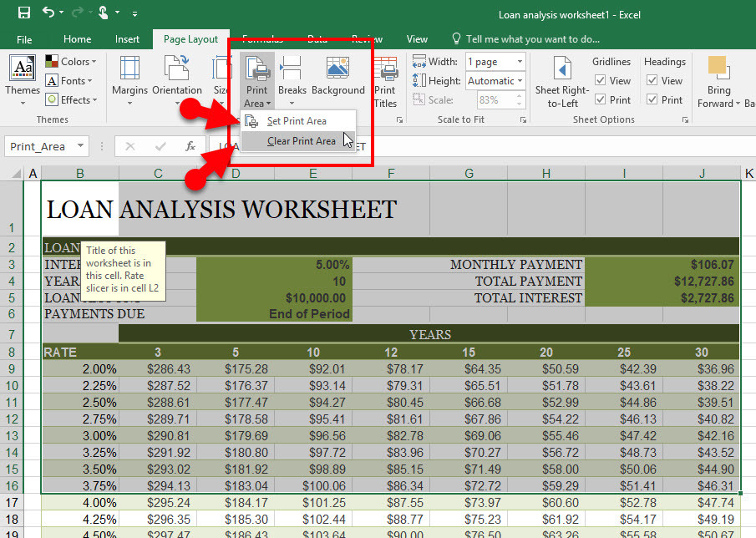Viewport: 756px width, 538px height.
Task: Open theme Fonts dropdown
Action: 69,80
